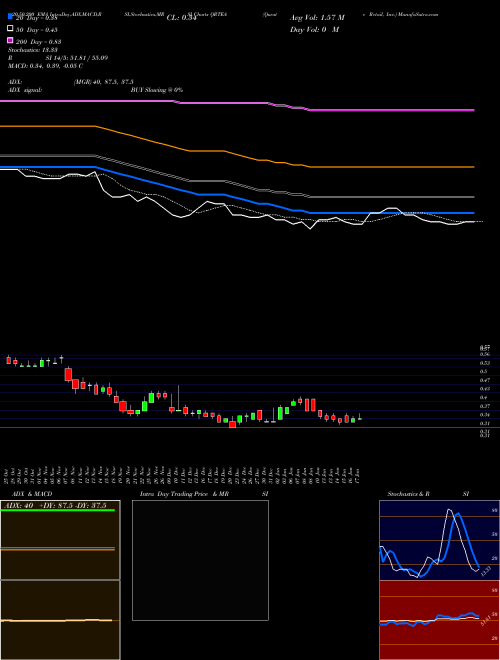Viewport: 500px width, 660px height.
Task: Select the 'SI 14/5: 51.81 / 55.09' RSI reading
Action: click(77, 58)
